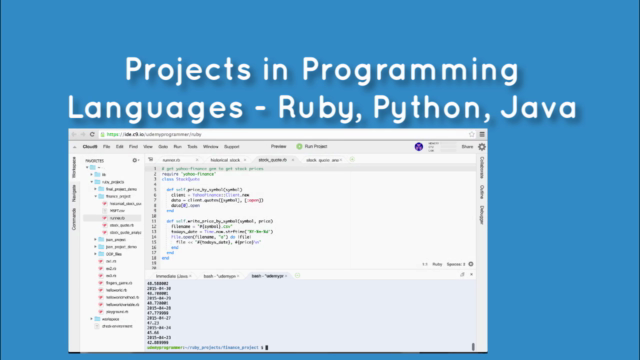
Task: Open the View menu
Action: (x=148, y=147)
